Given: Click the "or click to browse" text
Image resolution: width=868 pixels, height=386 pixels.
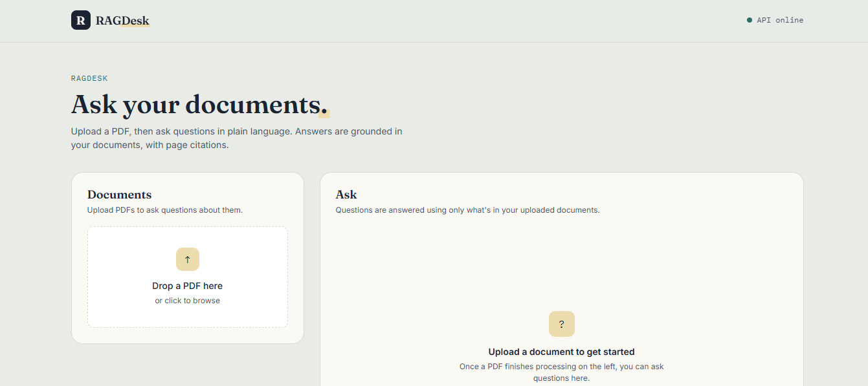Looking at the screenshot, I should pos(188,301).
